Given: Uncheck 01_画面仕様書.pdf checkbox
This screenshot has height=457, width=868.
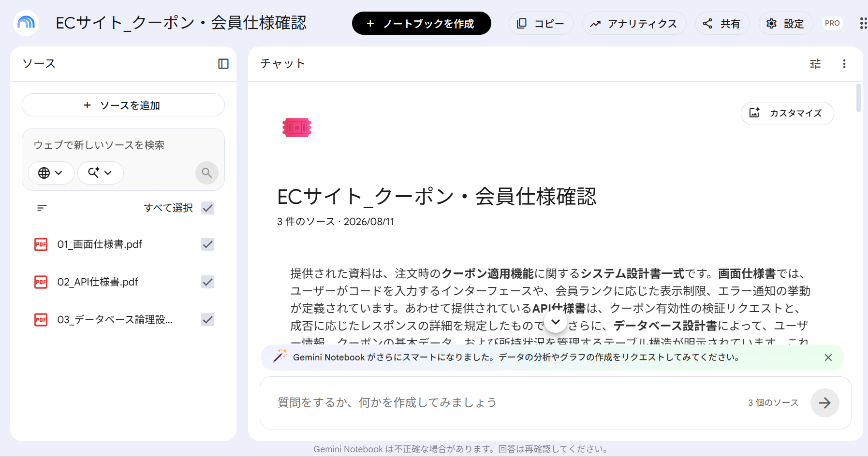Looking at the screenshot, I should [x=208, y=244].
